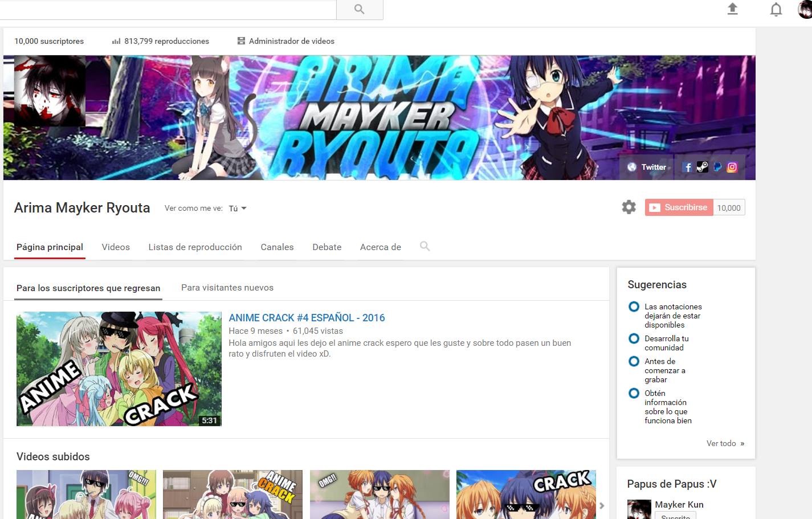Open the upload video icon
The height and width of the screenshot is (519, 812).
click(x=733, y=9)
